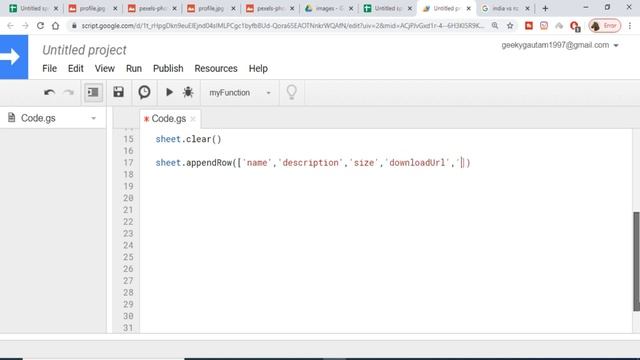Close the Code.gs editor tab

(x=193, y=119)
